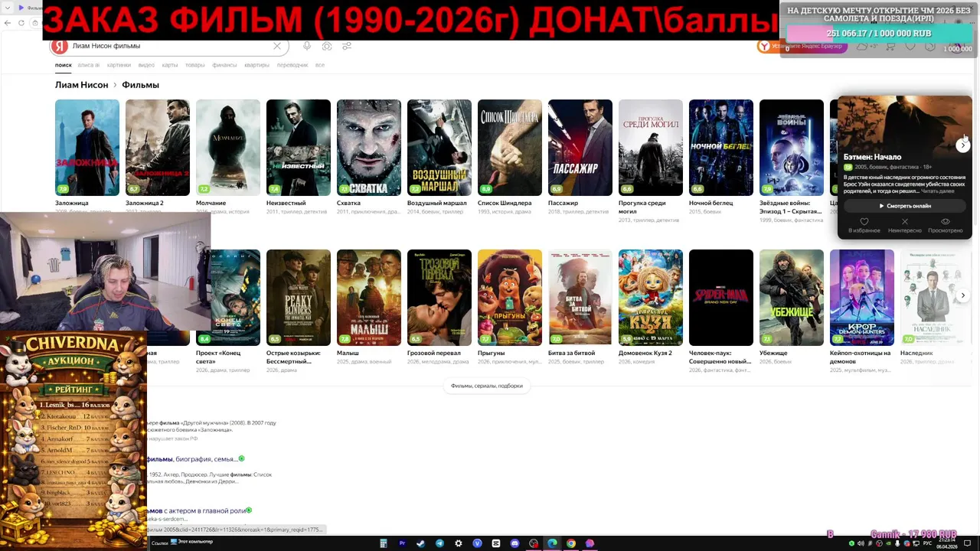Open the 'Грозовой перевал' movie poster
The width and height of the screenshot is (980, 551).
[439, 298]
